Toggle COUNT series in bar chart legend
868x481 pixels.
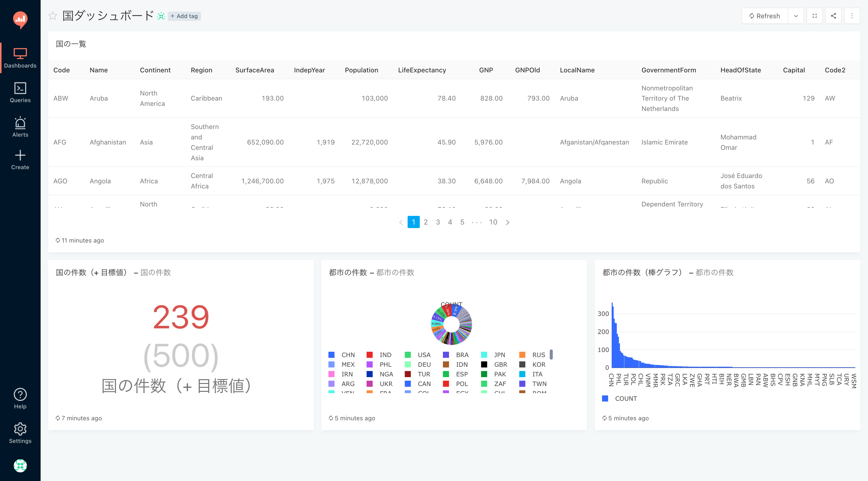625,398
